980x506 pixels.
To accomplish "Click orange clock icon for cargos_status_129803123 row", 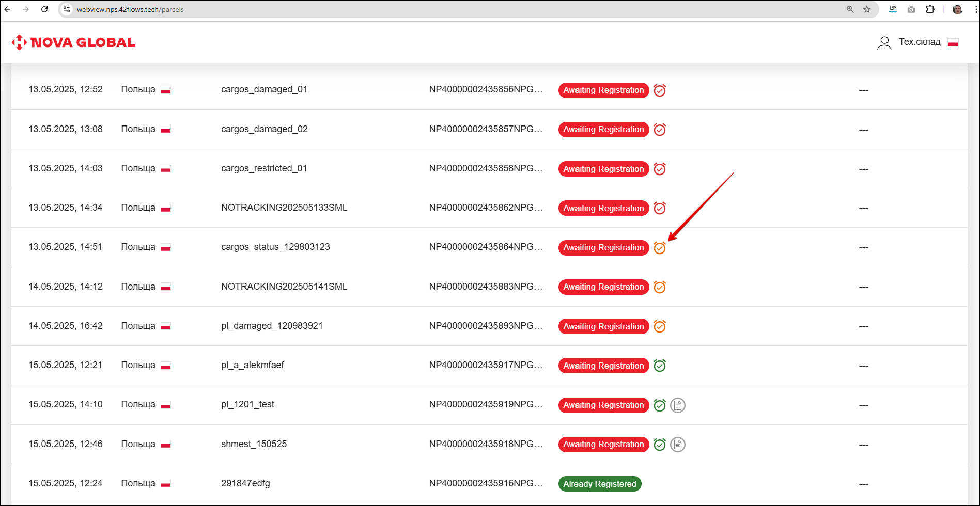I will 659,248.
